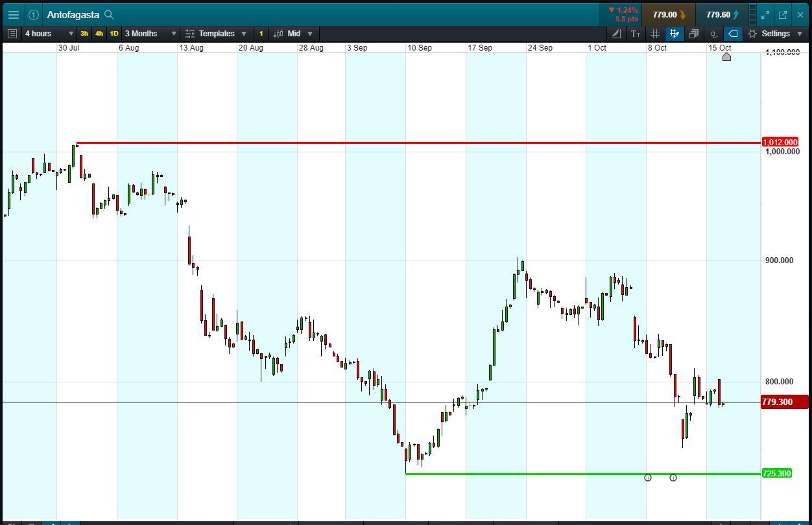Pop out the chart into new window
This screenshot has width=812, height=525.
[783, 14]
